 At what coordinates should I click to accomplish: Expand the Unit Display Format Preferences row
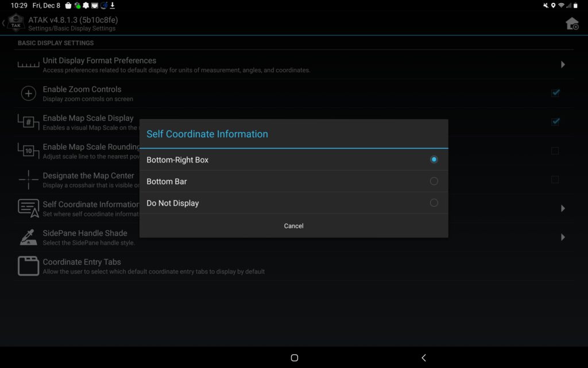[x=563, y=64]
